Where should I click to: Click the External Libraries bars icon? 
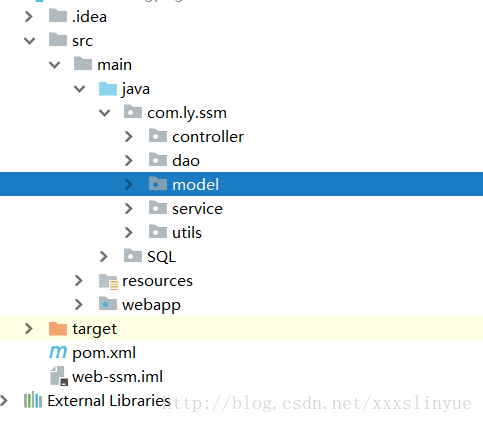33,400
